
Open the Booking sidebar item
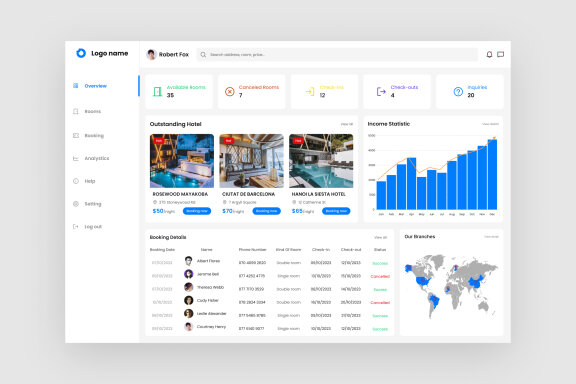(94, 136)
